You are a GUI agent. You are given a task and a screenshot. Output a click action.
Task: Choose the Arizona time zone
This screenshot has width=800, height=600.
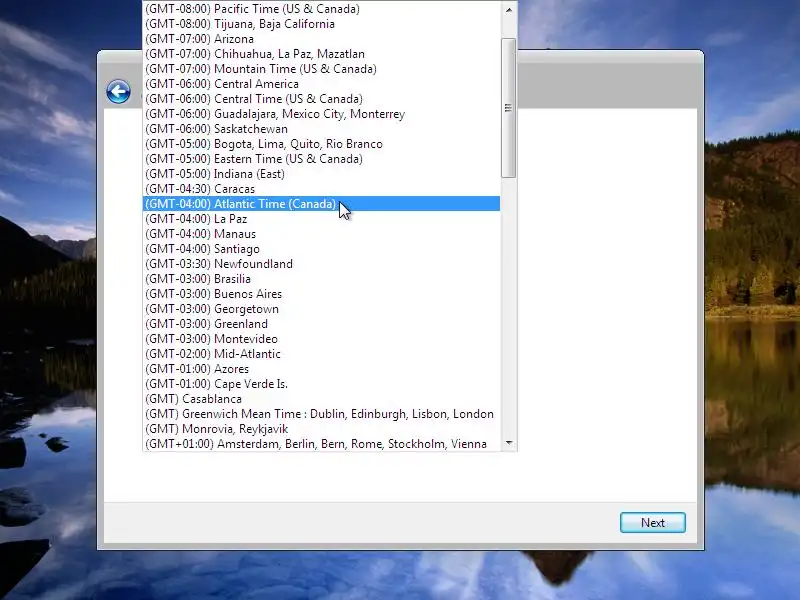(321, 39)
